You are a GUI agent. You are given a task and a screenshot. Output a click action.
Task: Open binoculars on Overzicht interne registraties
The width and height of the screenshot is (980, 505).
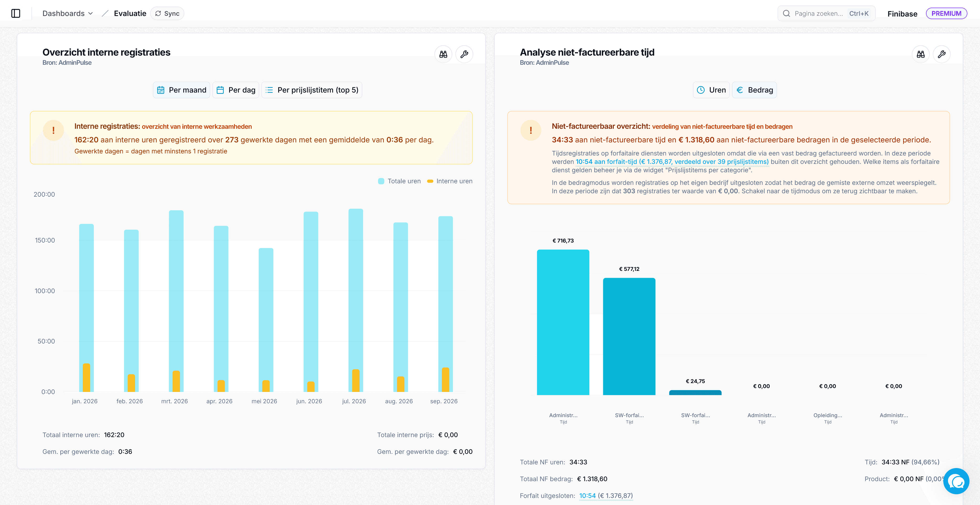(x=443, y=55)
